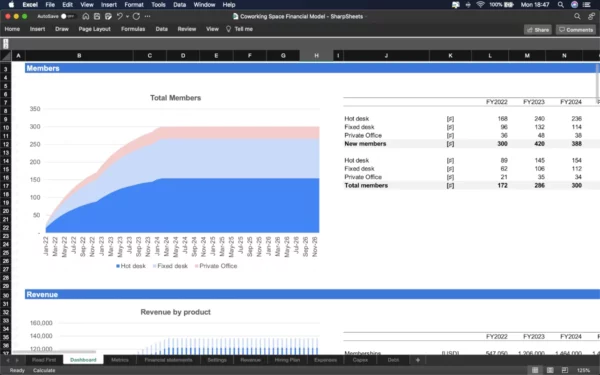
Task: Select the Total Members chart title
Action: (175, 98)
